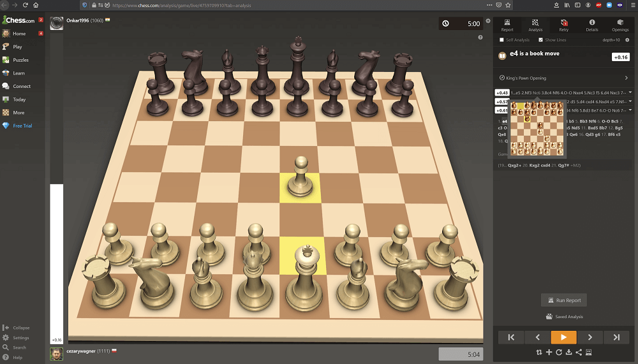638x364 pixels.
Task: Click the plus icon below the play button
Action: (x=549, y=352)
